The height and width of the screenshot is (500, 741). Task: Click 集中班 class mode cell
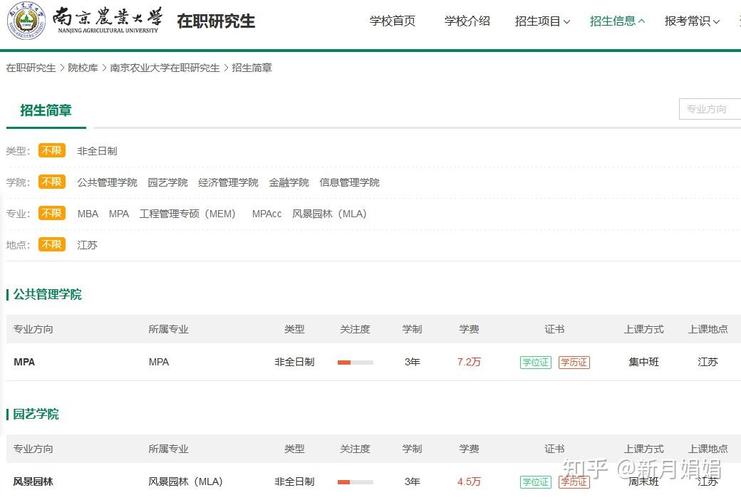643,362
